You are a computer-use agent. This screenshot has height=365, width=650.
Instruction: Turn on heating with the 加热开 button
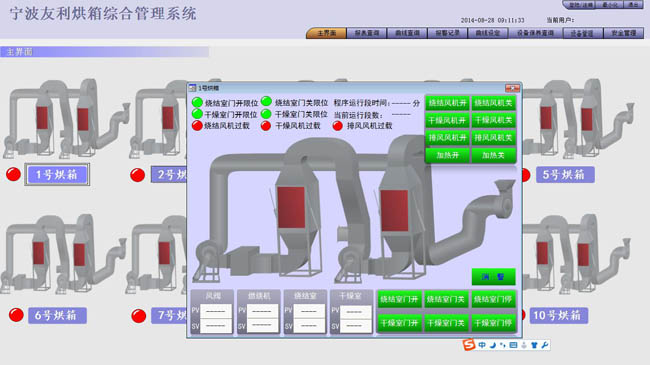pyautogui.click(x=447, y=155)
